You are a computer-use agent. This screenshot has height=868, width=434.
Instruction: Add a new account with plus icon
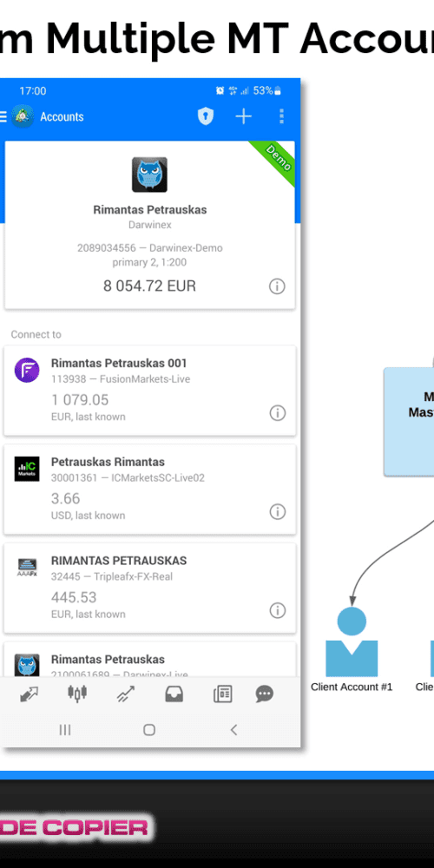click(244, 116)
